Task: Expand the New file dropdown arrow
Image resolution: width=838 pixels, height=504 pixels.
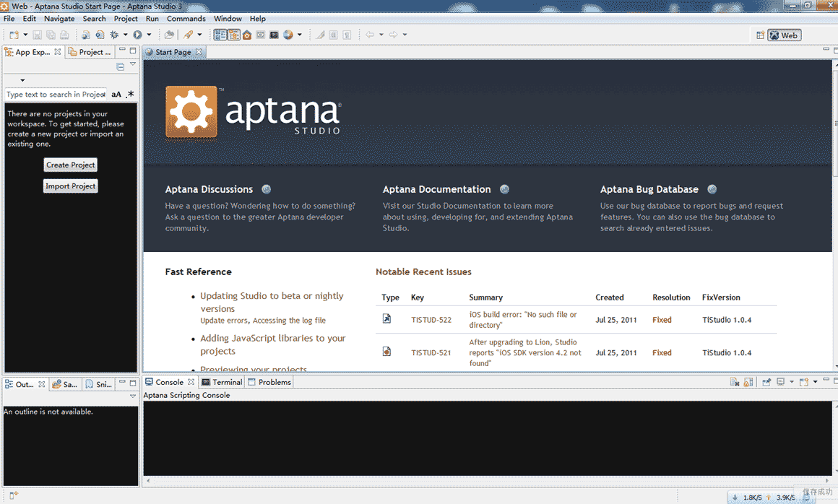Action: click(25, 35)
